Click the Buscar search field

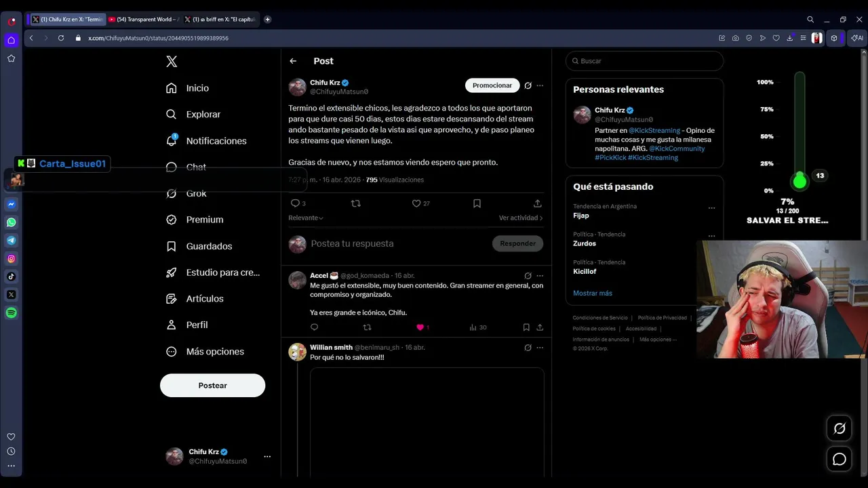click(644, 61)
